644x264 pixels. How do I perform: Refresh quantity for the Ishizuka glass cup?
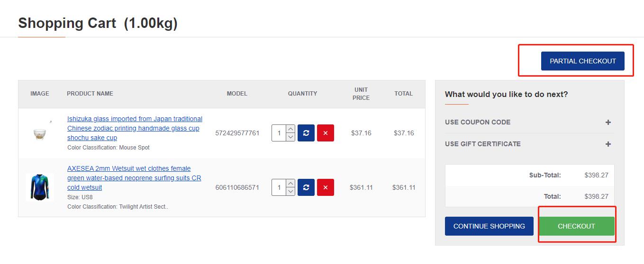306,133
